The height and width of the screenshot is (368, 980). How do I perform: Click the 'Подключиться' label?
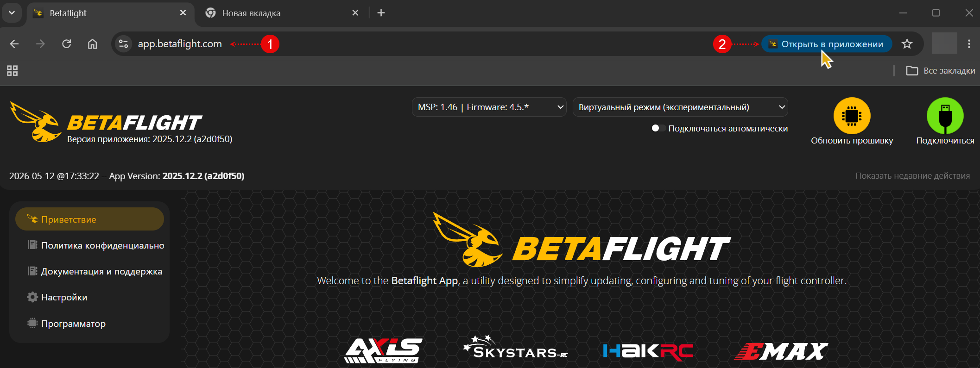click(x=945, y=141)
